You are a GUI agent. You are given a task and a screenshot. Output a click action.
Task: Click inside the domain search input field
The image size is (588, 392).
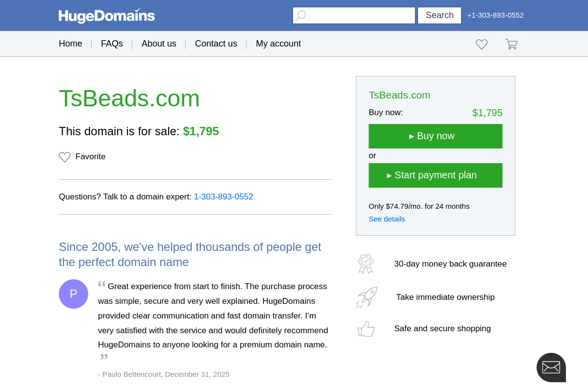(x=354, y=15)
